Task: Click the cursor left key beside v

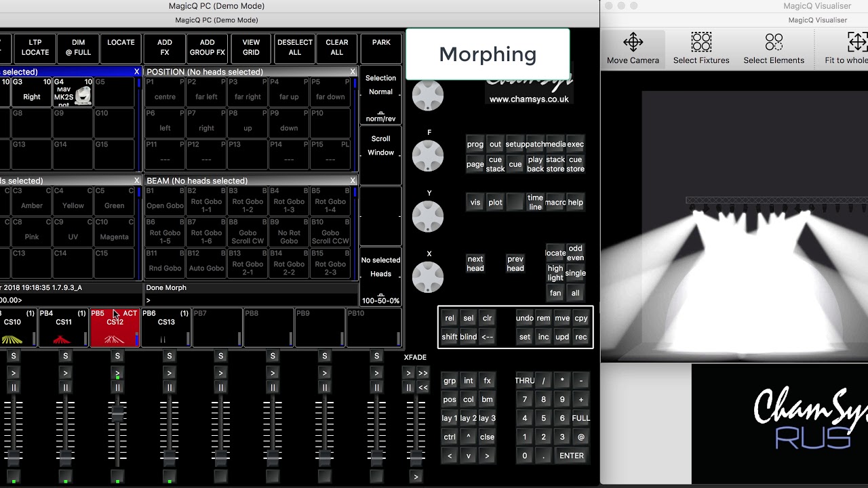Action: 450,456
